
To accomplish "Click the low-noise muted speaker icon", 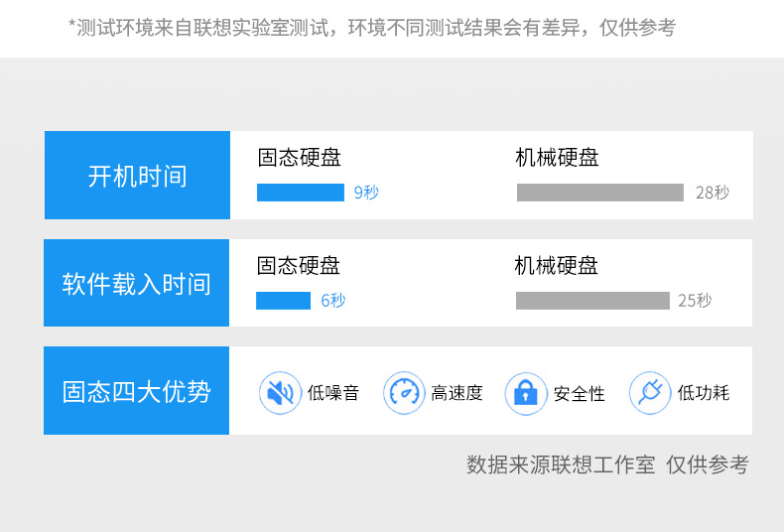I will coord(280,392).
